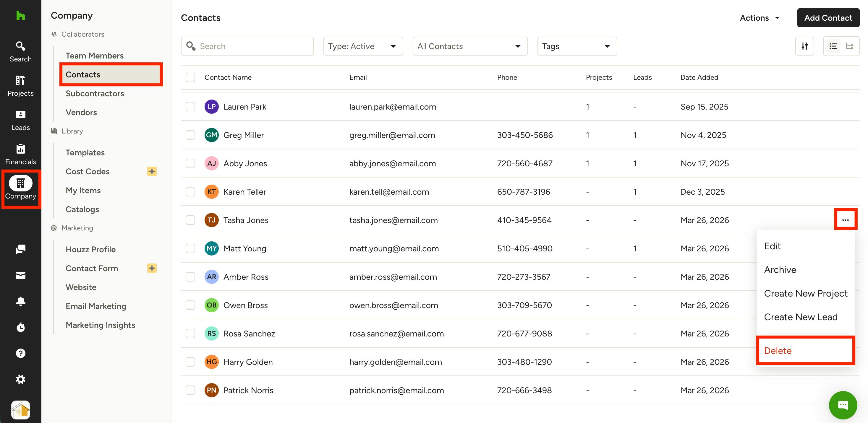This screenshot has width=868, height=423.
Task: Check the box for Abby Jones
Action: (190, 163)
